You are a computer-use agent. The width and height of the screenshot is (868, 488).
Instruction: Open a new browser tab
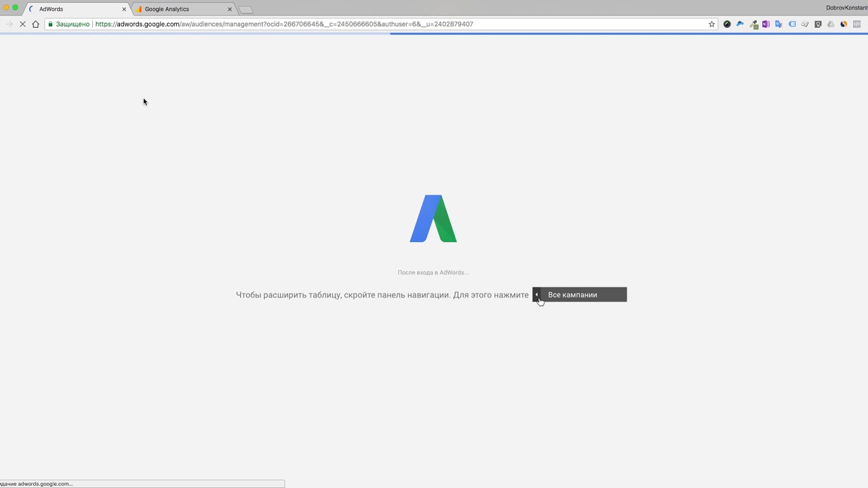point(246,9)
